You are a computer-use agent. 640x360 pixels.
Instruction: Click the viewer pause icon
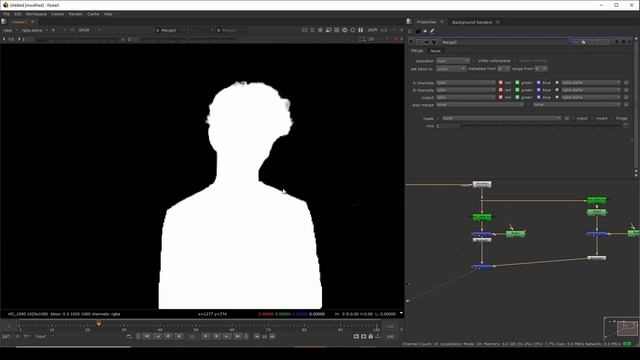click(x=361, y=30)
